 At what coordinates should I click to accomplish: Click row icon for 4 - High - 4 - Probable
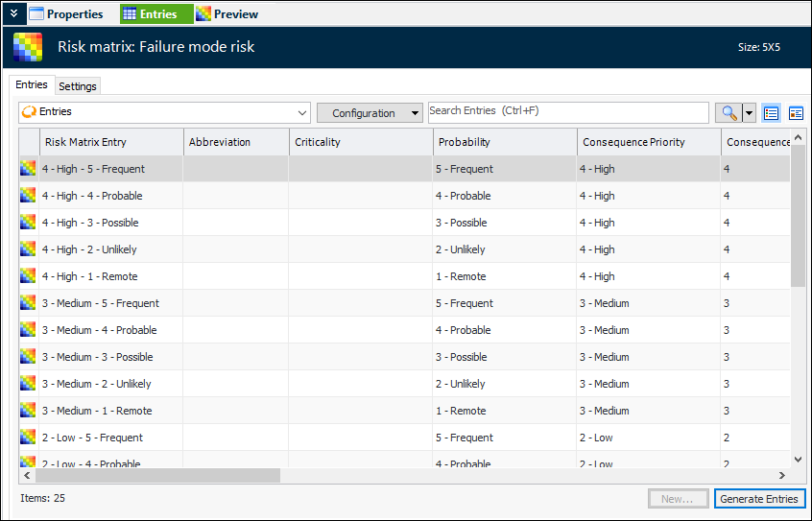(28, 195)
